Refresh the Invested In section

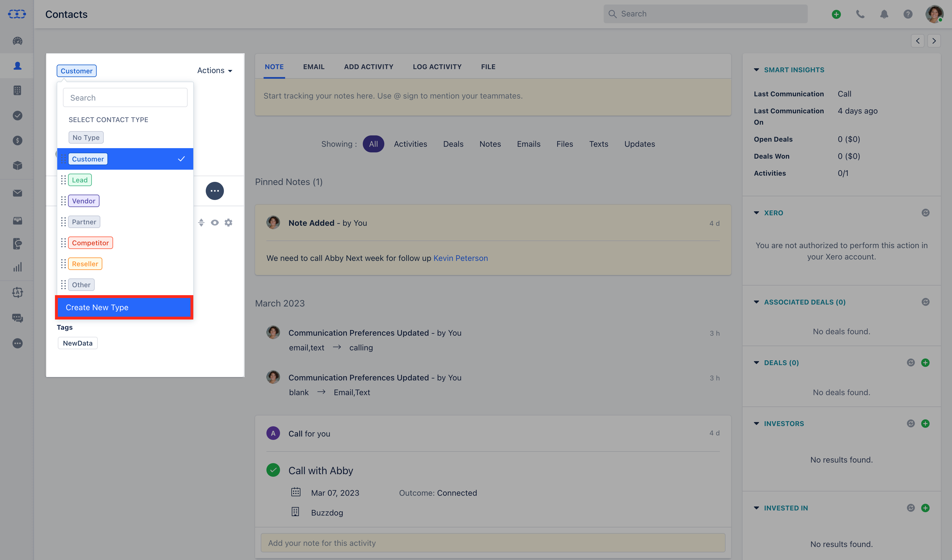point(911,508)
